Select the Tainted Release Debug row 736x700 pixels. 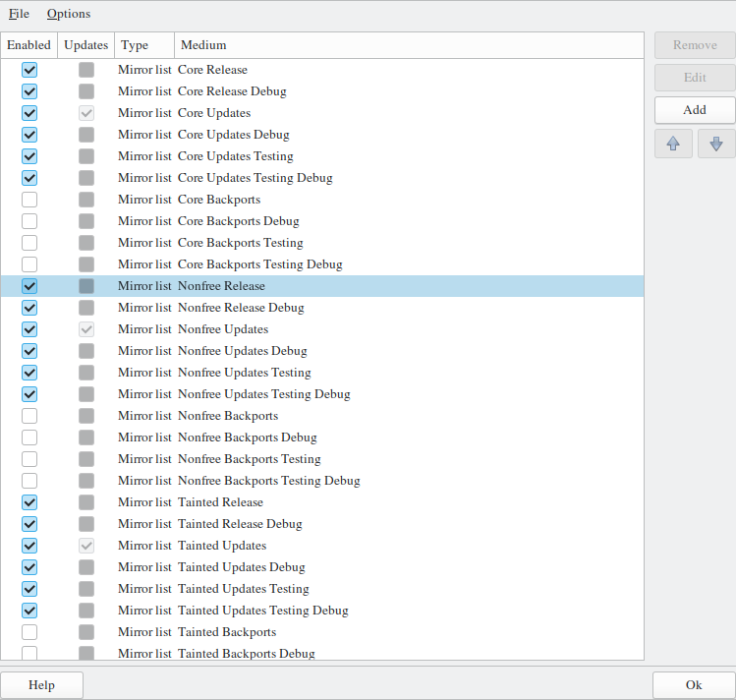[322, 524]
